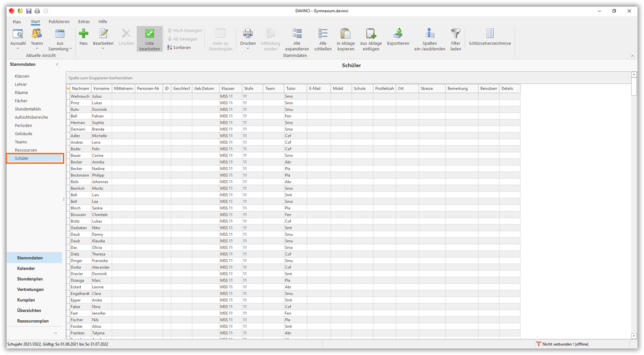The height and width of the screenshot is (355, 644).
Task: Click the green plus Neu icon
Action: pyautogui.click(x=84, y=34)
